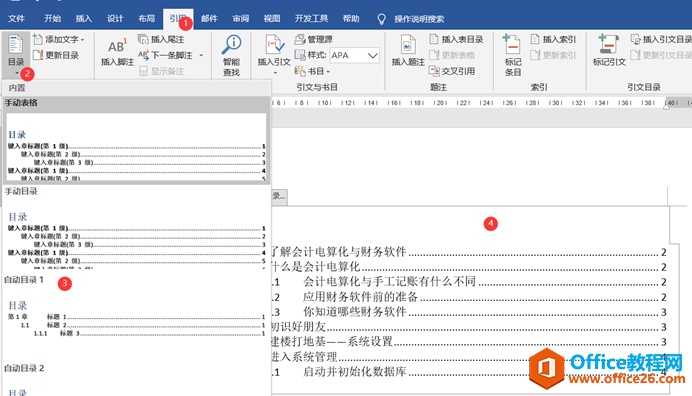Click the 更新目录 button
This screenshot has width=692, height=396.
[56, 55]
